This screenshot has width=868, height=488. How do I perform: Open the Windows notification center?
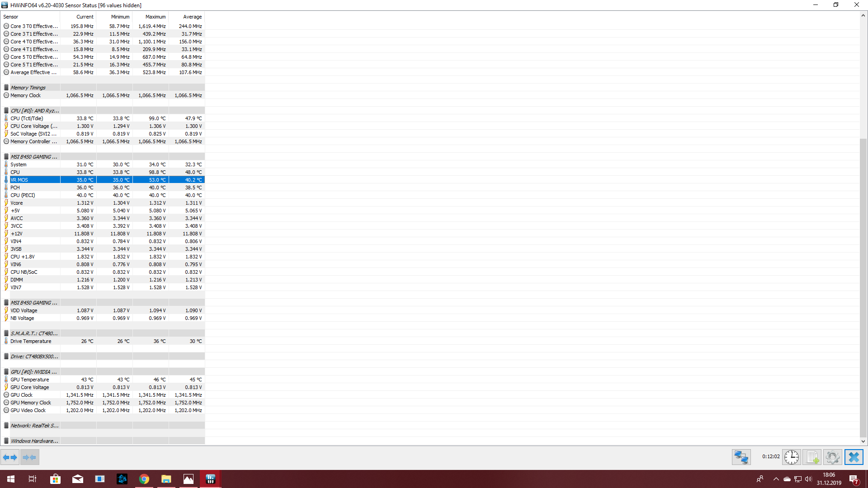(854, 479)
